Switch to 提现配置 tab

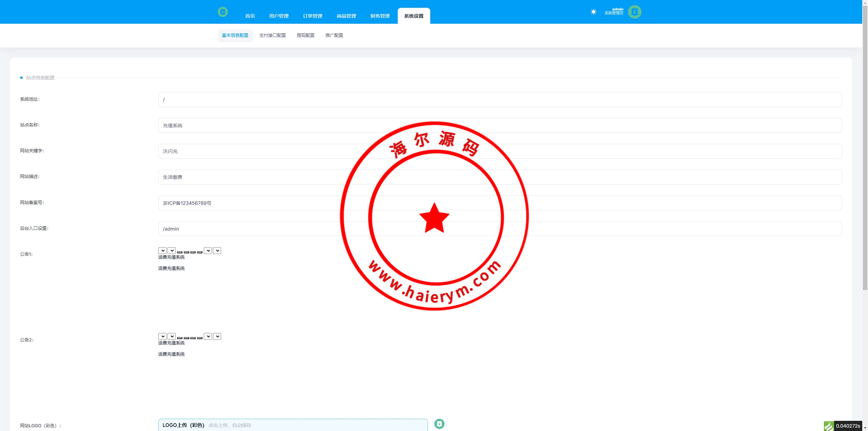click(x=305, y=35)
